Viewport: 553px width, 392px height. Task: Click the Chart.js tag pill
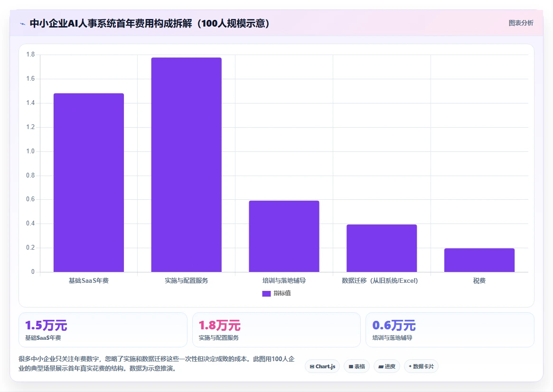(322, 366)
